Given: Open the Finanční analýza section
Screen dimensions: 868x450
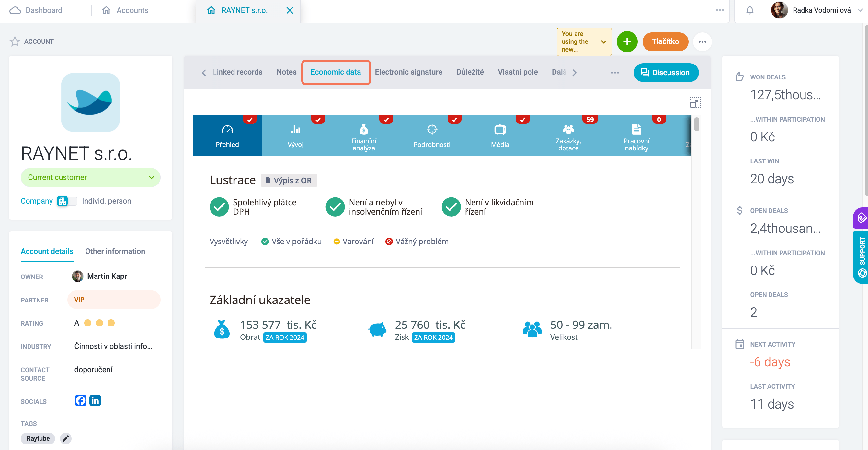Looking at the screenshot, I should point(364,136).
